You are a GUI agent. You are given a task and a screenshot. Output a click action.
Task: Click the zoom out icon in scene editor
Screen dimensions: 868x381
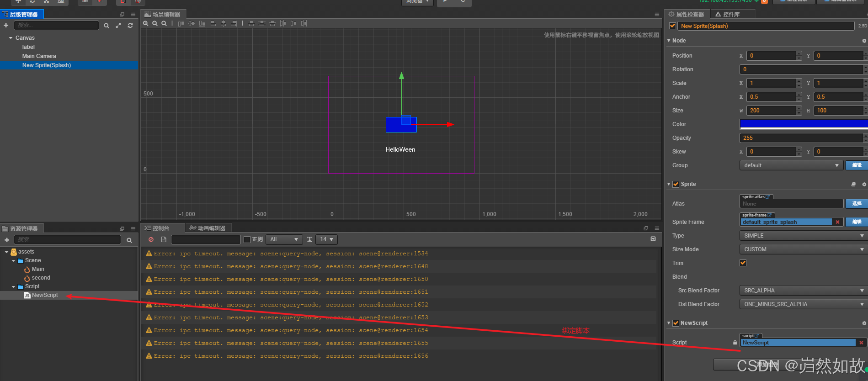tap(155, 23)
